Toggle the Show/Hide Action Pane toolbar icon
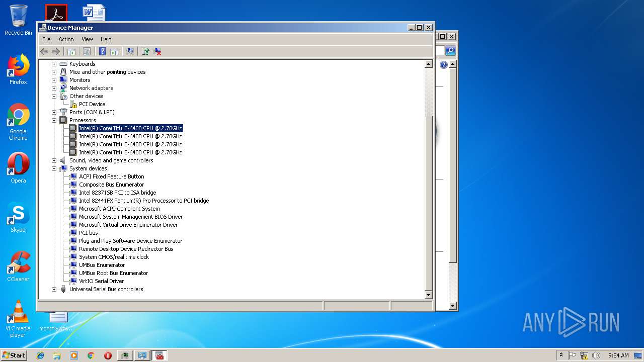 point(114,51)
